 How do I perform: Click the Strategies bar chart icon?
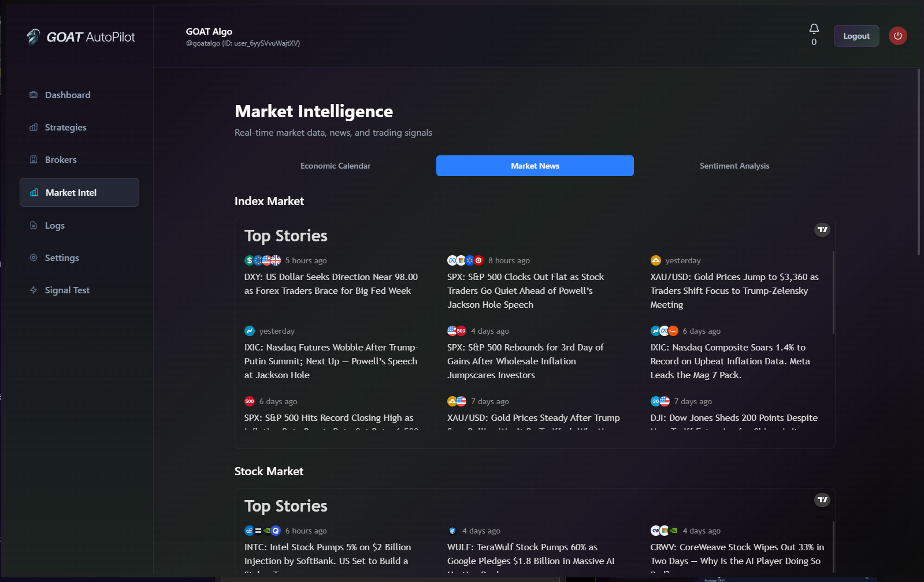click(34, 127)
